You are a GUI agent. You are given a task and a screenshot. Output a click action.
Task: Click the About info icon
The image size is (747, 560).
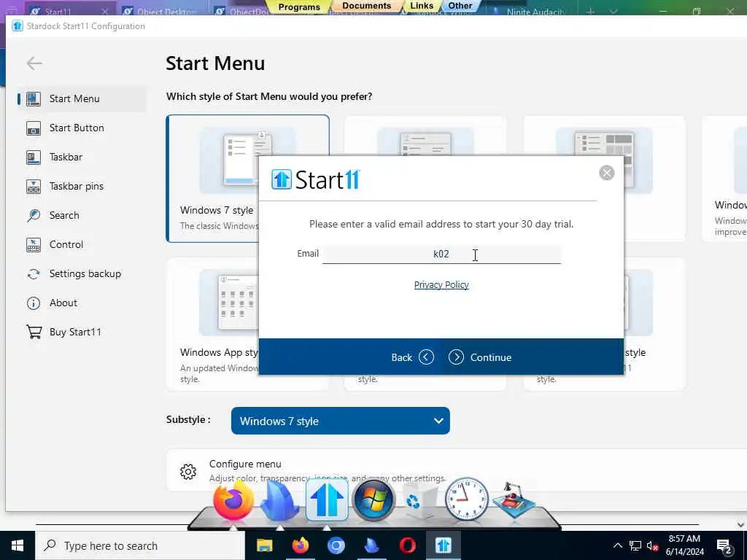34,303
